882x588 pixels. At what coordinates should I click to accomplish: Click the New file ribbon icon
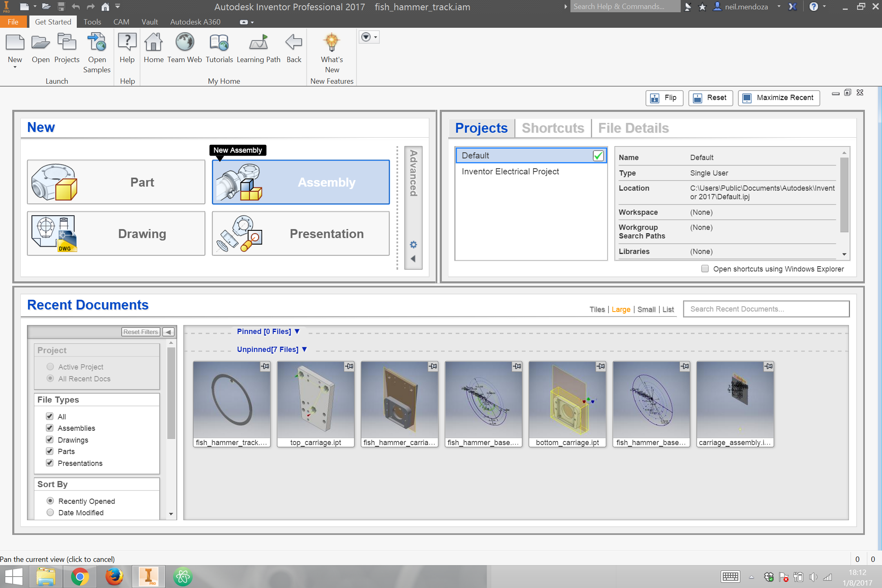click(x=15, y=43)
